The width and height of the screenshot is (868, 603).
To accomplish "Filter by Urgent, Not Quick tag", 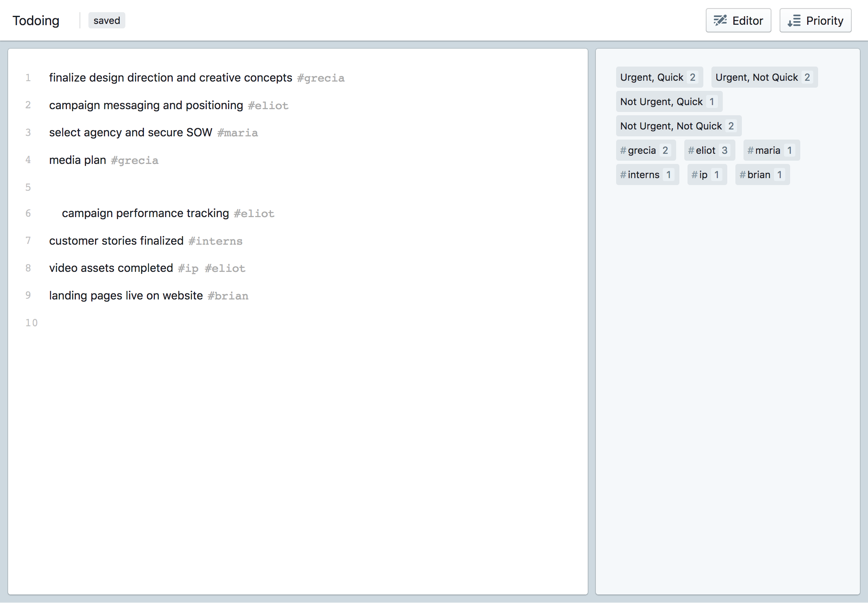I will 764,77.
